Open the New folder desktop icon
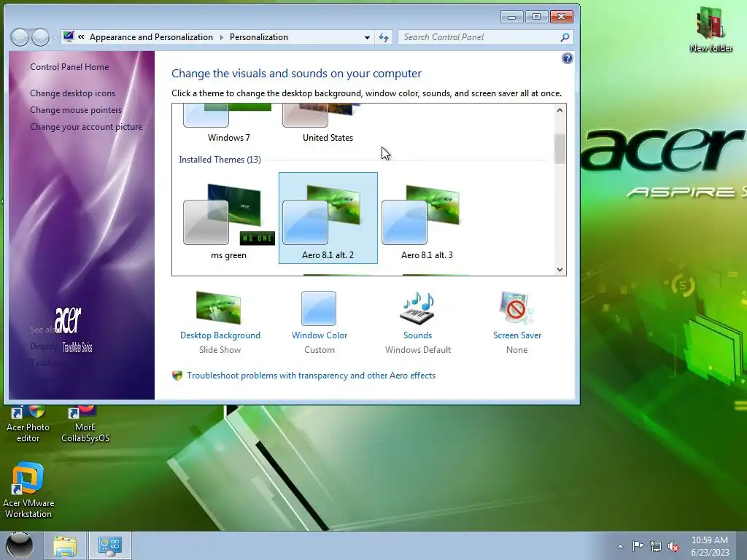The width and height of the screenshot is (747, 560). click(x=711, y=28)
